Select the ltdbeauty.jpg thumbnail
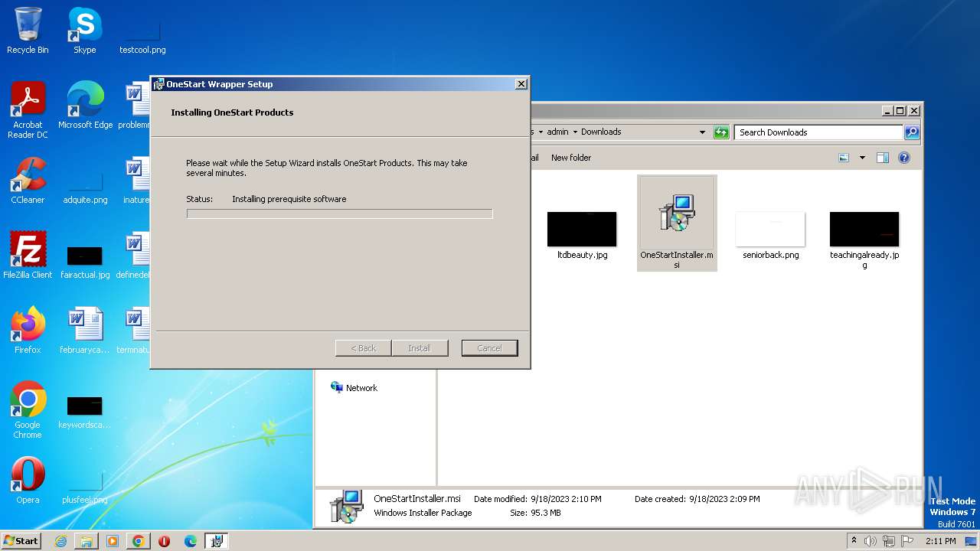 pos(582,236)
